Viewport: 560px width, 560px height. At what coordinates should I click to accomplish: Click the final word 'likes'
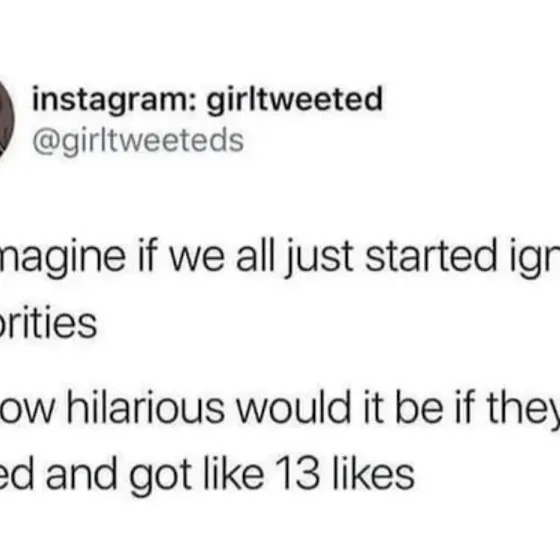click(373, 474)
